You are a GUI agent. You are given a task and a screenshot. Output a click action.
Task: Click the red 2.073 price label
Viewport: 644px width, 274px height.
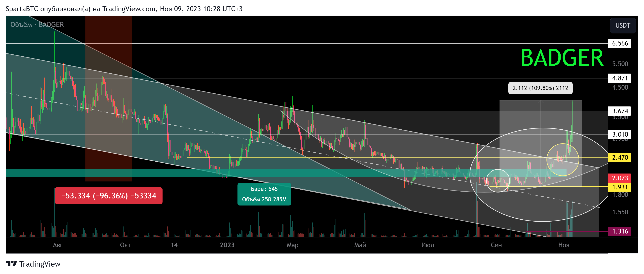pyautogui.click(x=619, y=178)
